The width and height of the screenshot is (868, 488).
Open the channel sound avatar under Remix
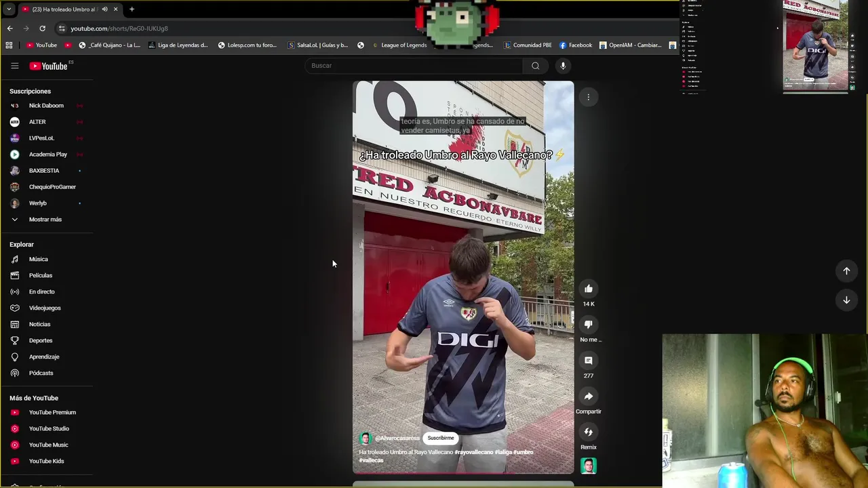click(x=589, y=466)
